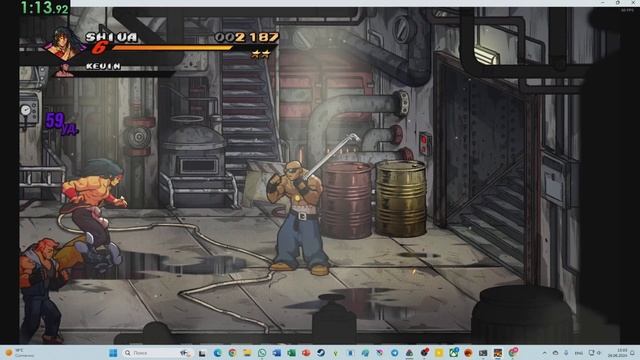
Task: Open File Explorer from the taskbar
Action: tap(247, 353)
